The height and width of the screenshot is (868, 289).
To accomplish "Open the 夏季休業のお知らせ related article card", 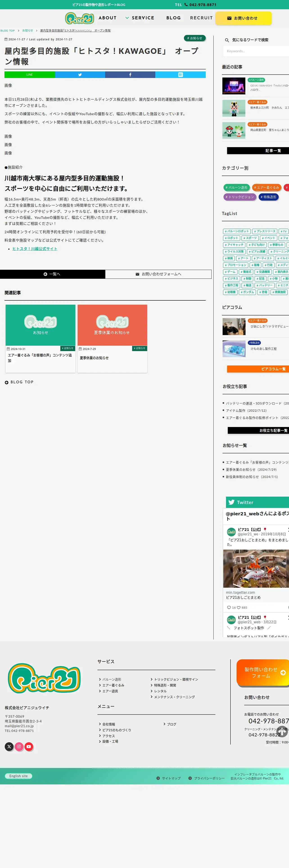I will click(112, 339).
